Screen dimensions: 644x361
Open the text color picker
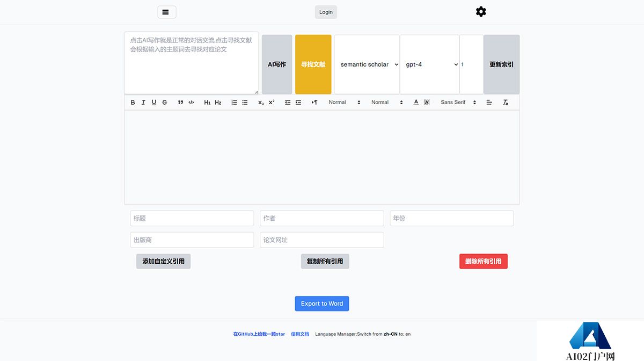click(416, 102)
